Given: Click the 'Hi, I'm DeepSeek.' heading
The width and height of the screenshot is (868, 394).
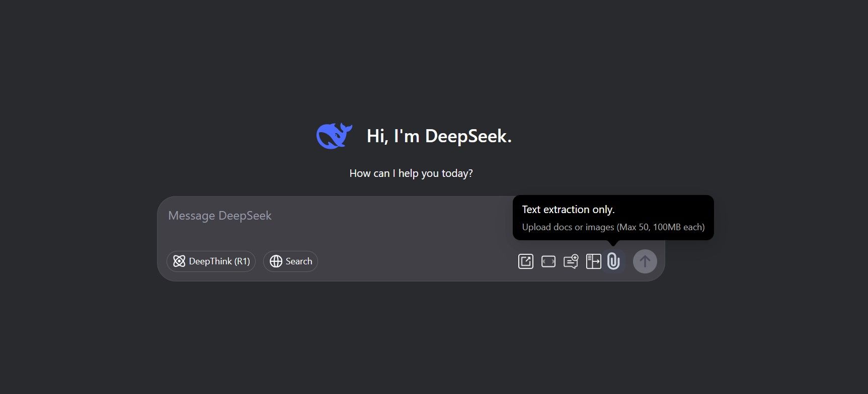Looking at the screenshot, I should coord(439,136).
